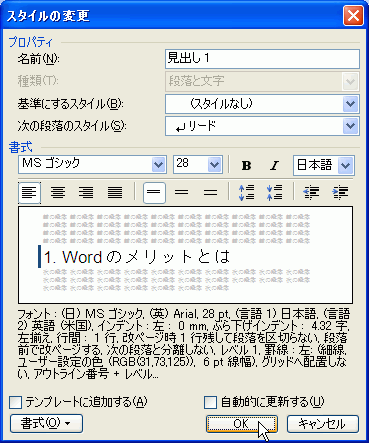Screen dimensions: 369x443
Task: Enable テンプレートに追加する checkbox
Action: (x=15, y=402)
